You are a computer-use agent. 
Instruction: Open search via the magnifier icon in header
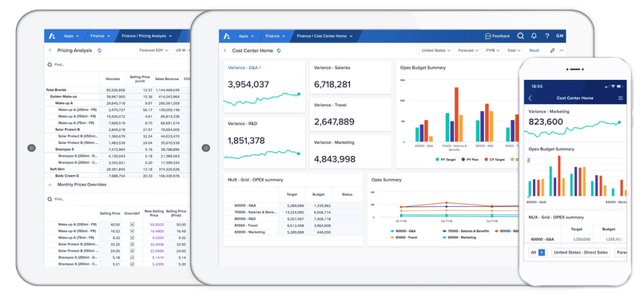click(x=520, y=36)
